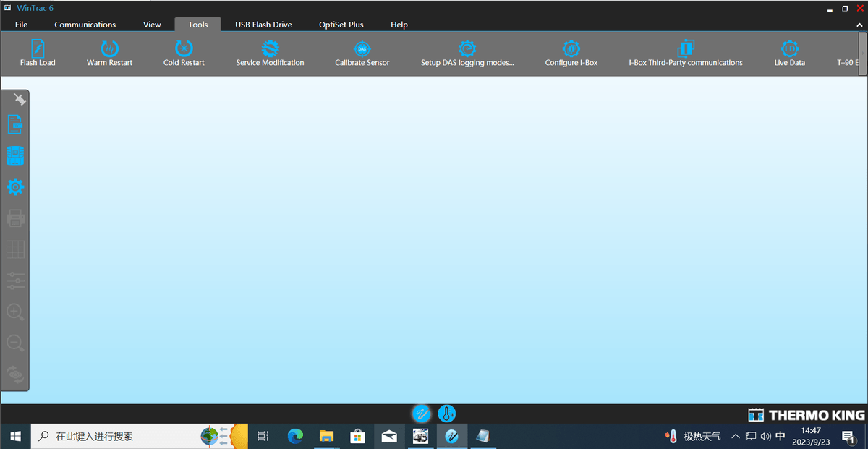Open Service Modification
The width and height of the screenshot is (868, 449).
point(270,54)
